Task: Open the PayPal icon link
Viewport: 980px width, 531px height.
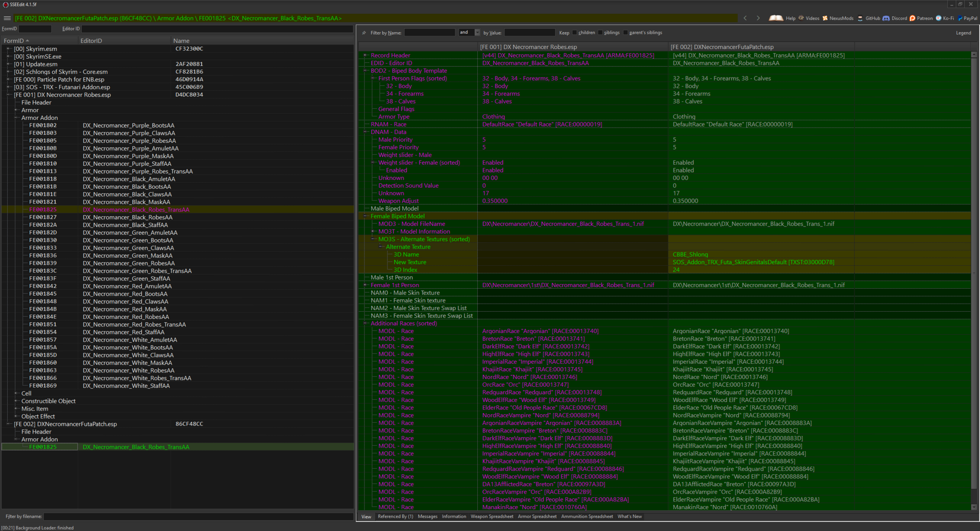Action: 960,18
